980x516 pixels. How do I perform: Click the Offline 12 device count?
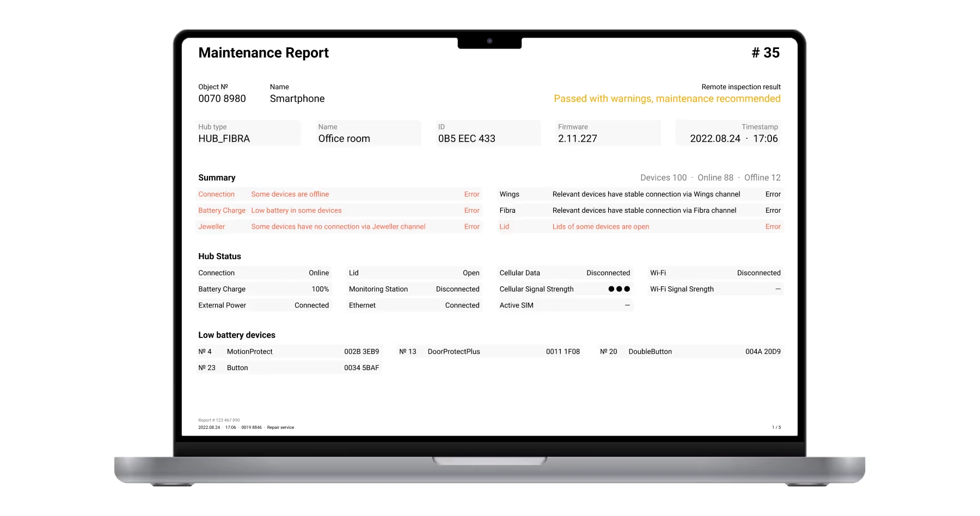point(762,178)
